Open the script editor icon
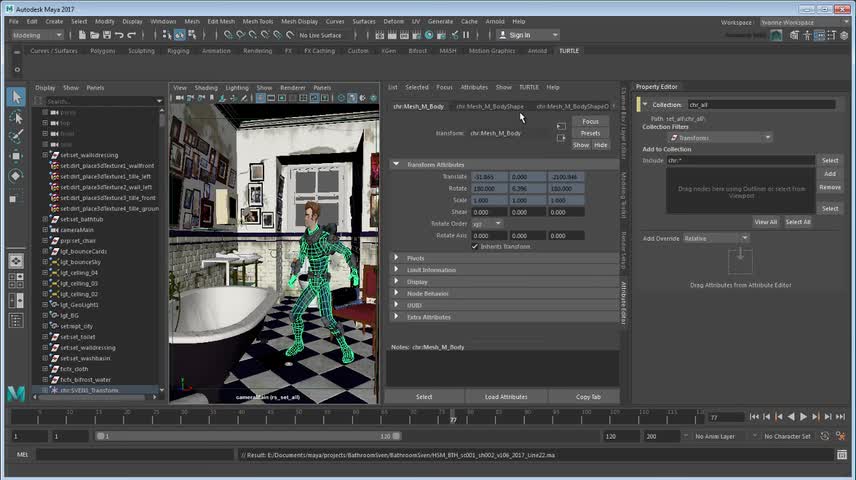 [x=844, y=454]
